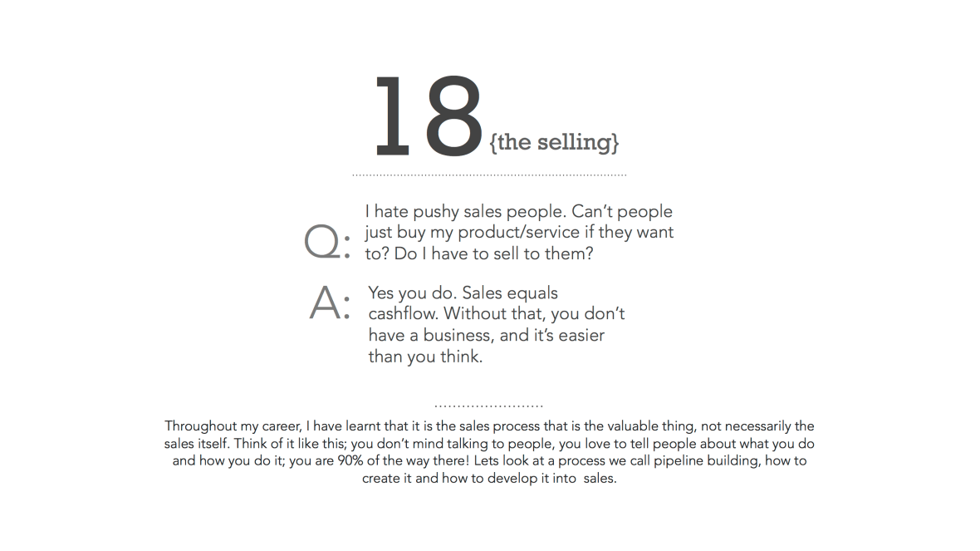Select the line "have a business, and it's easier"
Image resolution: width=980 pixels, height=551 pixels.
(x=486, y=336)
